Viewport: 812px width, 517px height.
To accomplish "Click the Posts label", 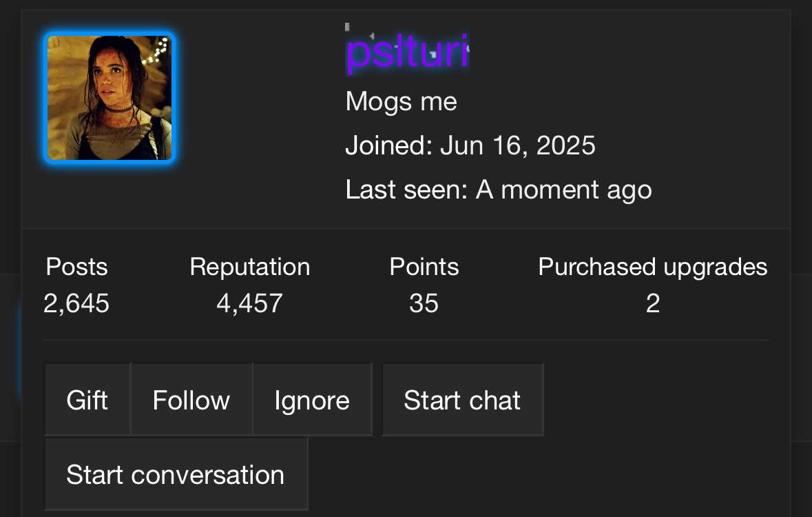I will coord(77,267).
